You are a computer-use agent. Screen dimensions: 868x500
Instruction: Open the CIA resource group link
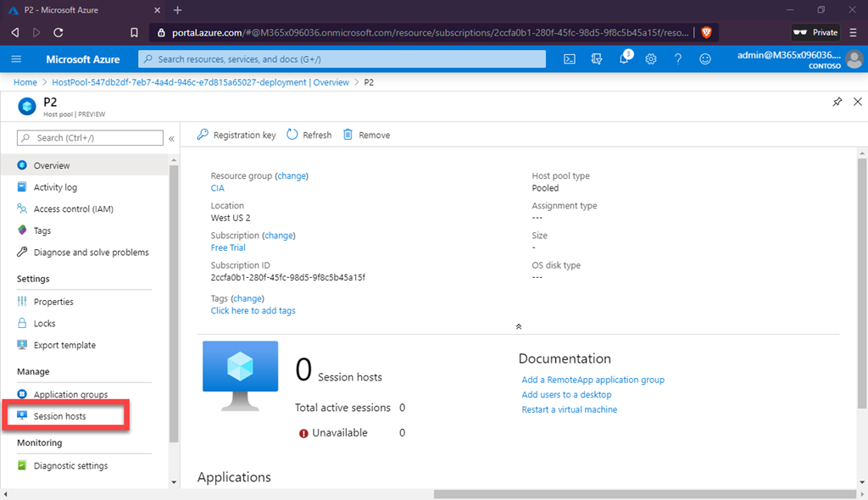218,188
